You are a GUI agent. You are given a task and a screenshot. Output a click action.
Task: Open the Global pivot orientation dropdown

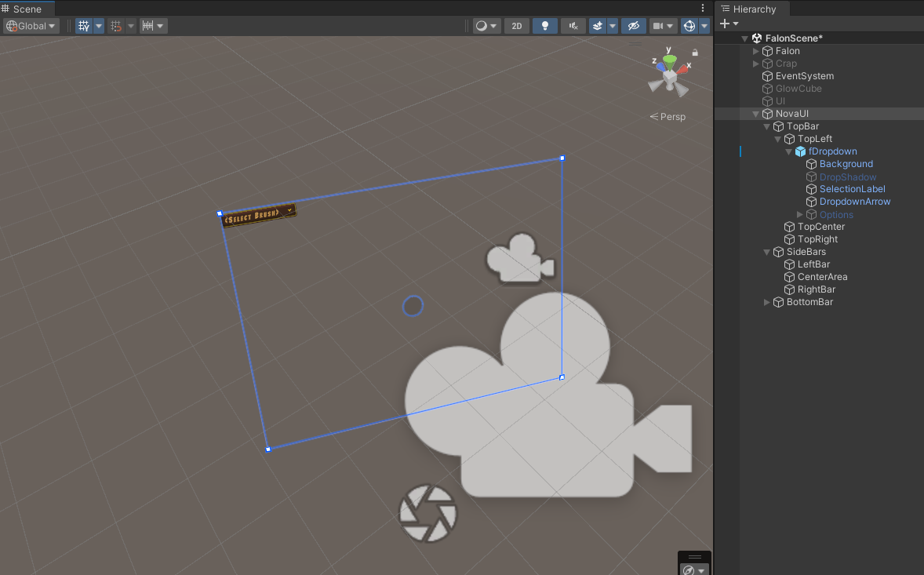pos(31,25)
